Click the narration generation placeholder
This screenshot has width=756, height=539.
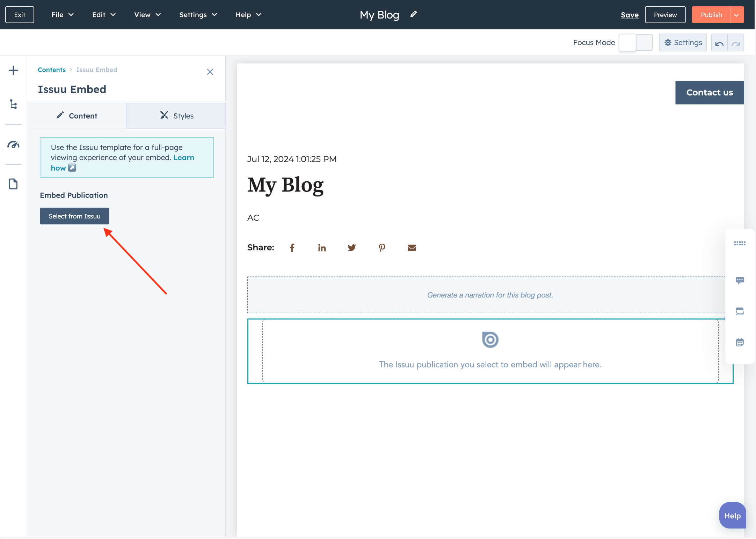[x=490, y=295]
